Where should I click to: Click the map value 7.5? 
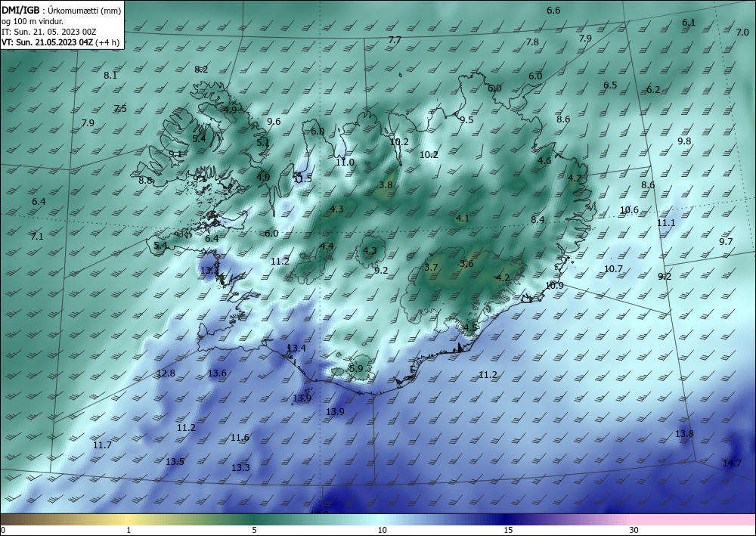tap(120, 108)
